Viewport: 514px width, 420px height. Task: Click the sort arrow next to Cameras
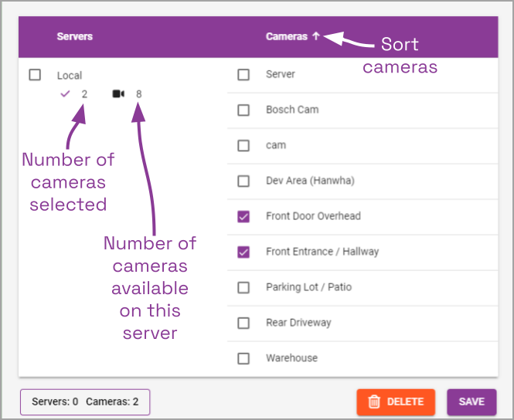click(x=316, y=36)
